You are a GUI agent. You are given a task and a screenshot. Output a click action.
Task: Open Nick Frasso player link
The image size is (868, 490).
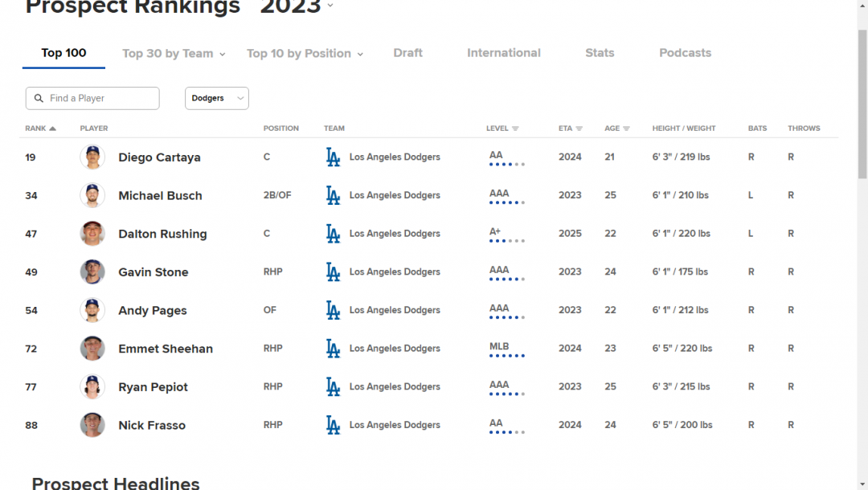[152, 425]
